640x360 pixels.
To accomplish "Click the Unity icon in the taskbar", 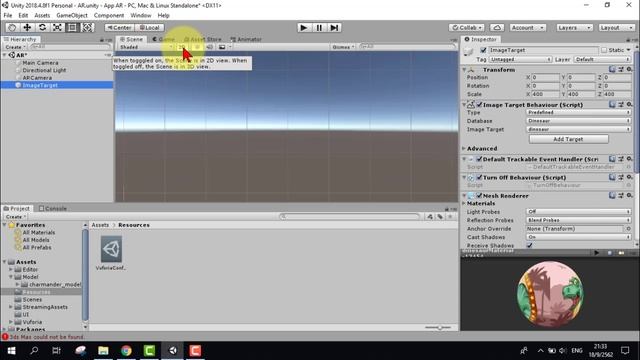I will tap(173, 351).
